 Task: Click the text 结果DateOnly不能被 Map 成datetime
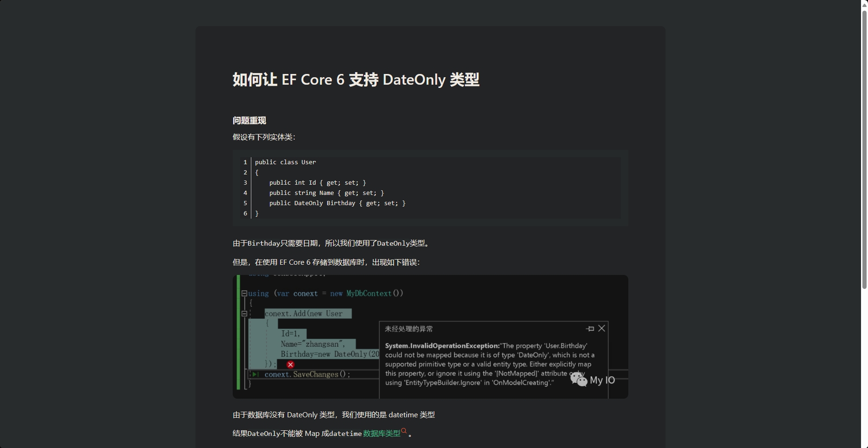297,434
